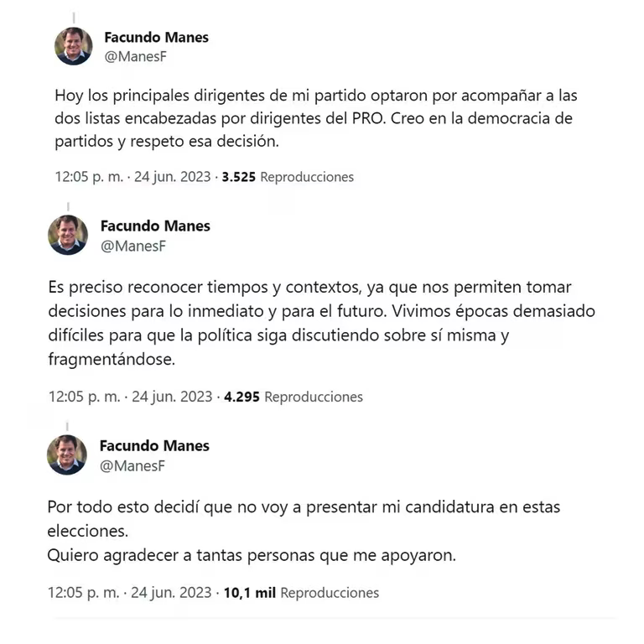Open the 10,1 mil Reproducciones count
644x644 pixels.
(301, 593)
